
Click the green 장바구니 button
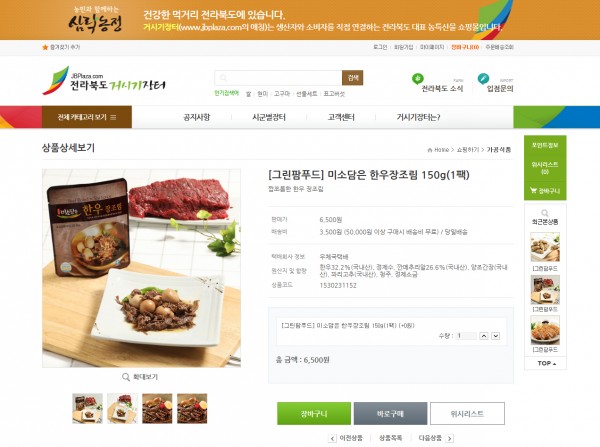314,413
